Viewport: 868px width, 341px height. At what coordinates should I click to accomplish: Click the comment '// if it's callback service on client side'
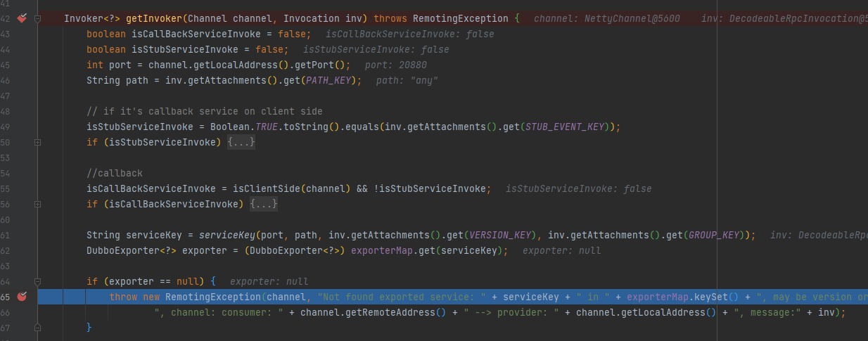click(x=205, y=111)
